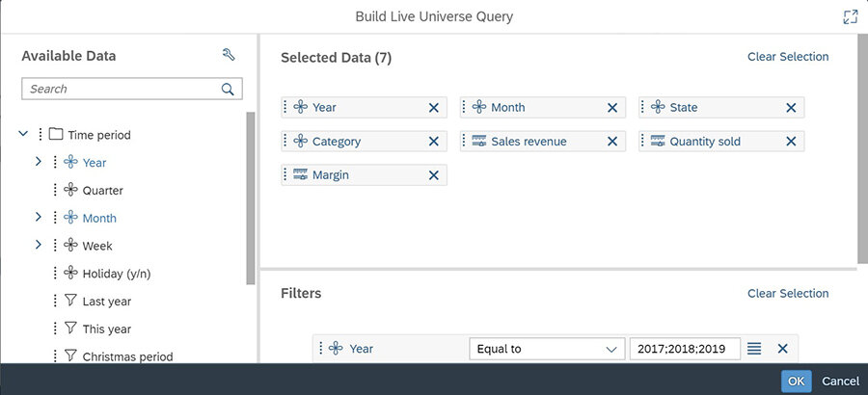The image size is (868, 395).
Task: Click the Time period folder label
Action: [99, 135]
